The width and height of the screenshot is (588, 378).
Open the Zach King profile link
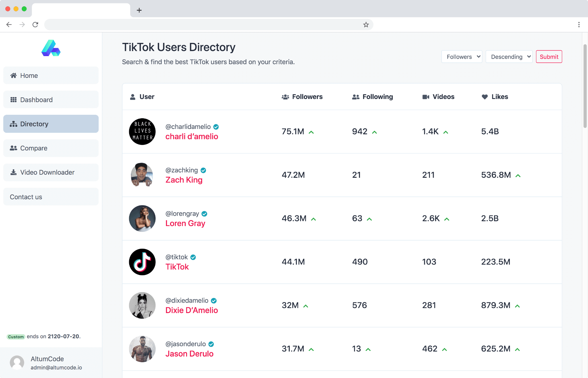184,180
